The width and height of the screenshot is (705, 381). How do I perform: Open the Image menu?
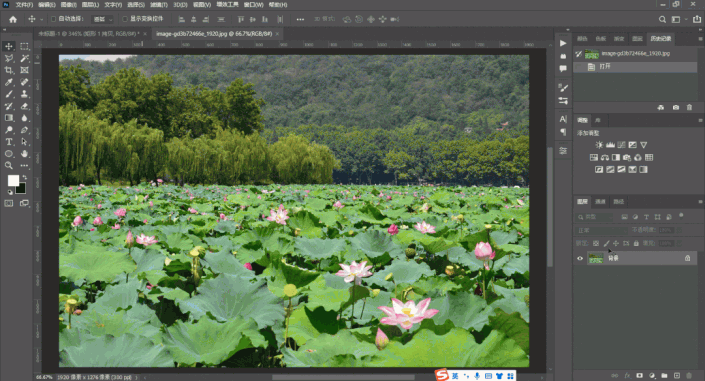[68, 4]
